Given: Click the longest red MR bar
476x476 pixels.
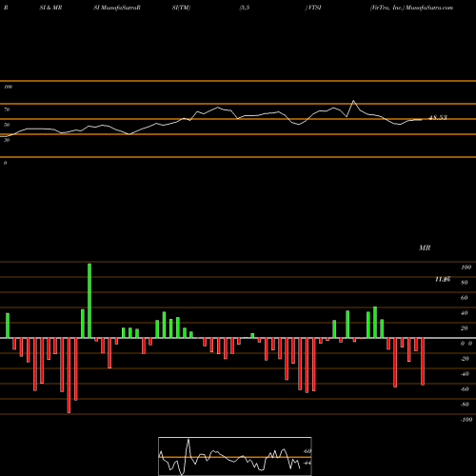Looking at the screenshot, I should coord(69,375).
